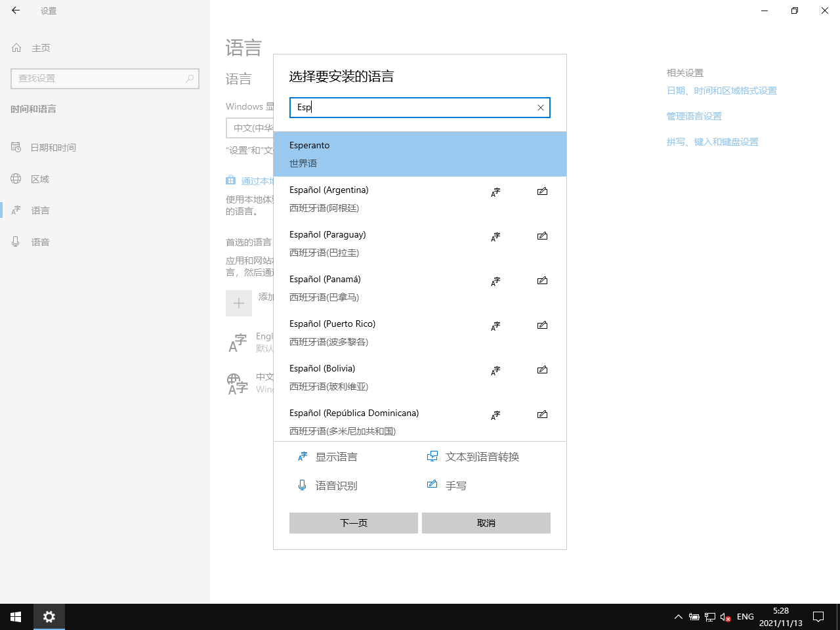Click the back arrow in Settings
Screen dimensions: 840x630
pos(16,10)
